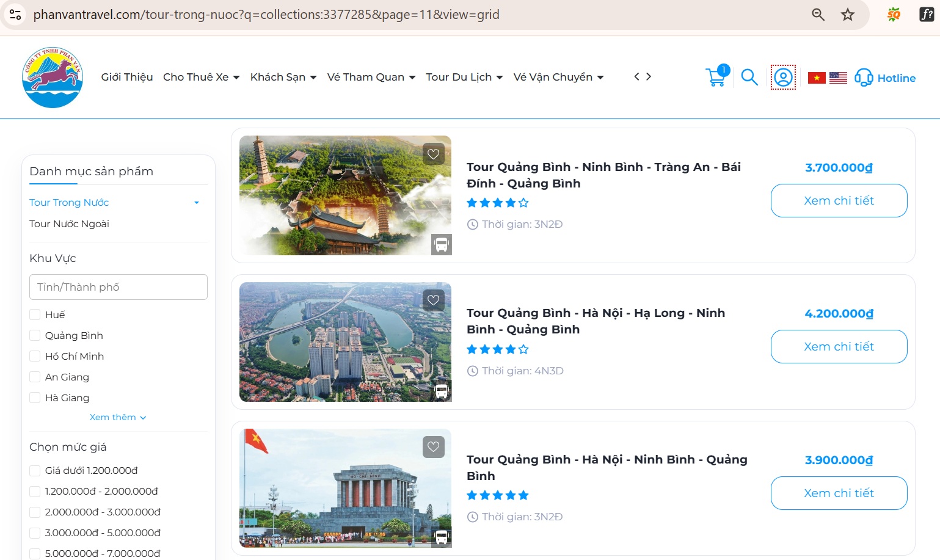
Task: Click star rating of Tràng An - Bái Đính tour
Action: pyautogui.click(x=498, y=203)
